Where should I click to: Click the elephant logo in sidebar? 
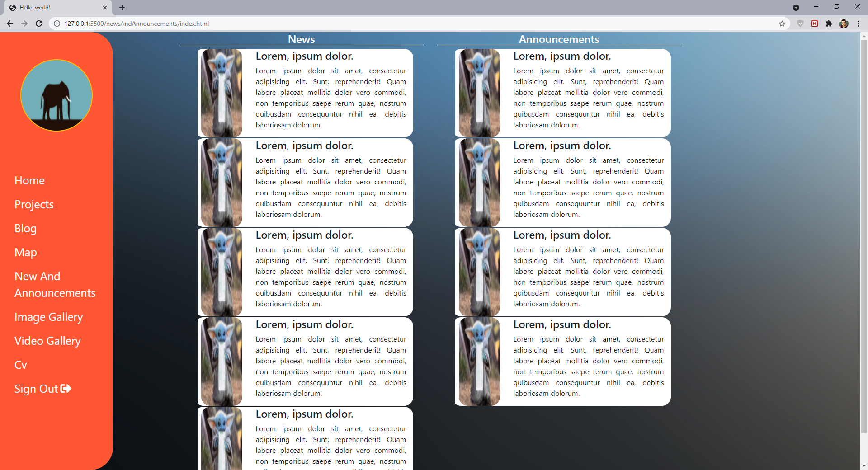(57, 95)
